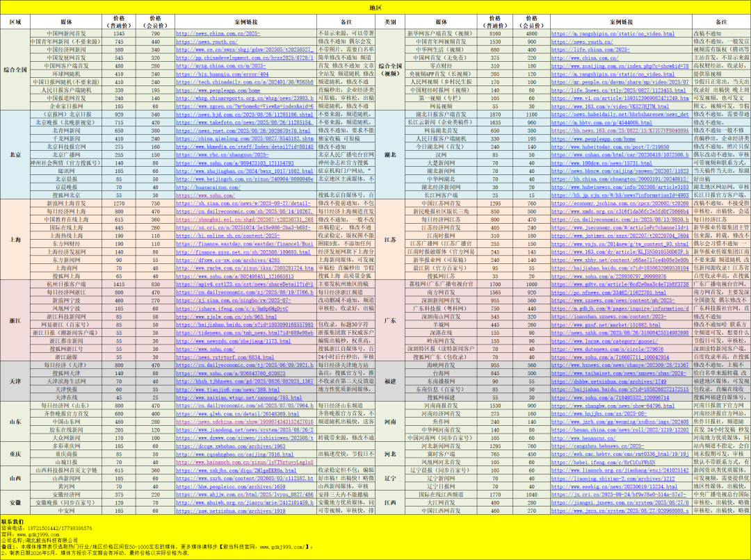Viewport: 751px width, 560px height.
Task: Open the news.youth.cn link for 中国青年网新闻
Action: click(207, 42)
